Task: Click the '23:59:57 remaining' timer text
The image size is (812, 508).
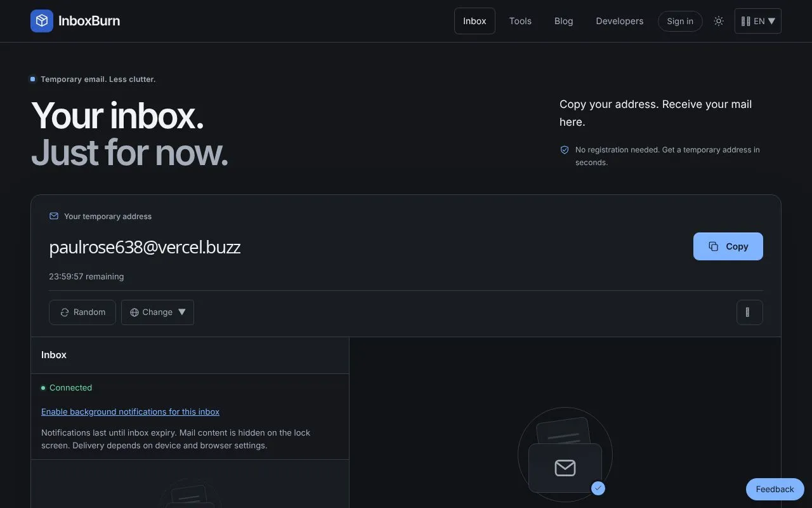Action: [x=86, y=277]
